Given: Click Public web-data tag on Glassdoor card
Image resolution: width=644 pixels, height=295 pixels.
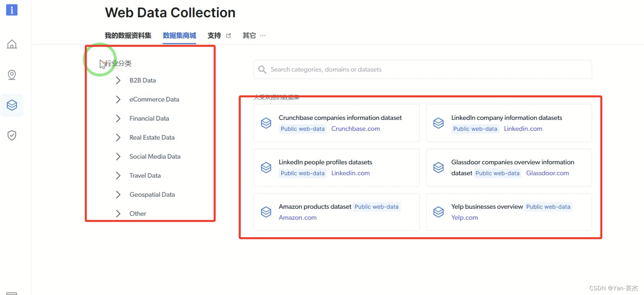Looking at the screenshot, I should coord(497,173).
